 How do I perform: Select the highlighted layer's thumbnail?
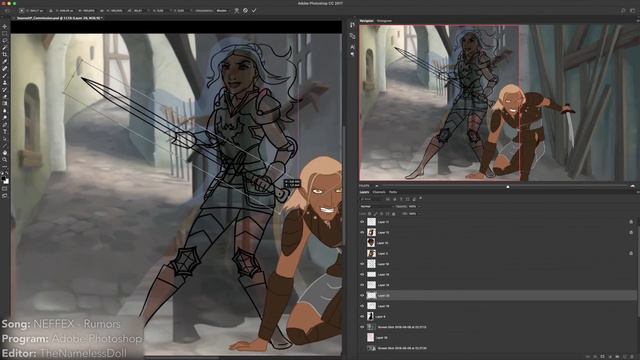point(371,296)
